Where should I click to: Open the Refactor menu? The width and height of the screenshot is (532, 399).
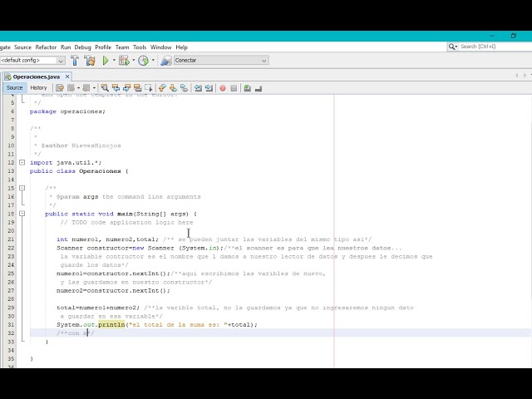[x=46, y=47]
